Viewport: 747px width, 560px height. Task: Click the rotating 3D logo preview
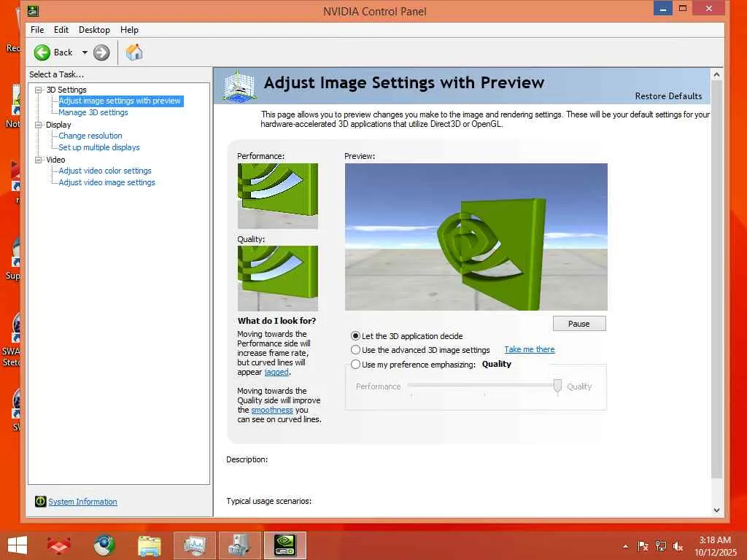[x=476, y=237]
